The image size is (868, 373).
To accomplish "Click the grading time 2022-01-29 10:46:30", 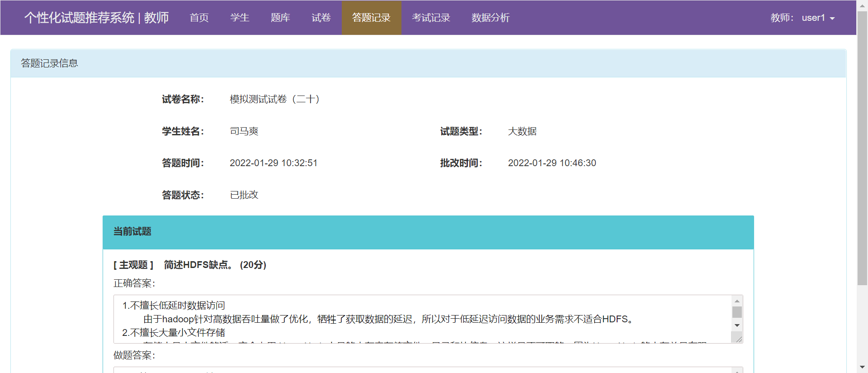I will pos(552,163).
